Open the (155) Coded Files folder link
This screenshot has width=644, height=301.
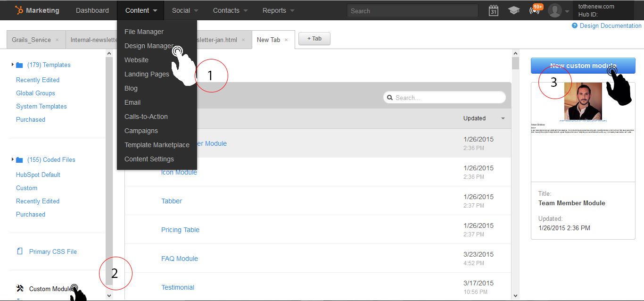[51, 160]
